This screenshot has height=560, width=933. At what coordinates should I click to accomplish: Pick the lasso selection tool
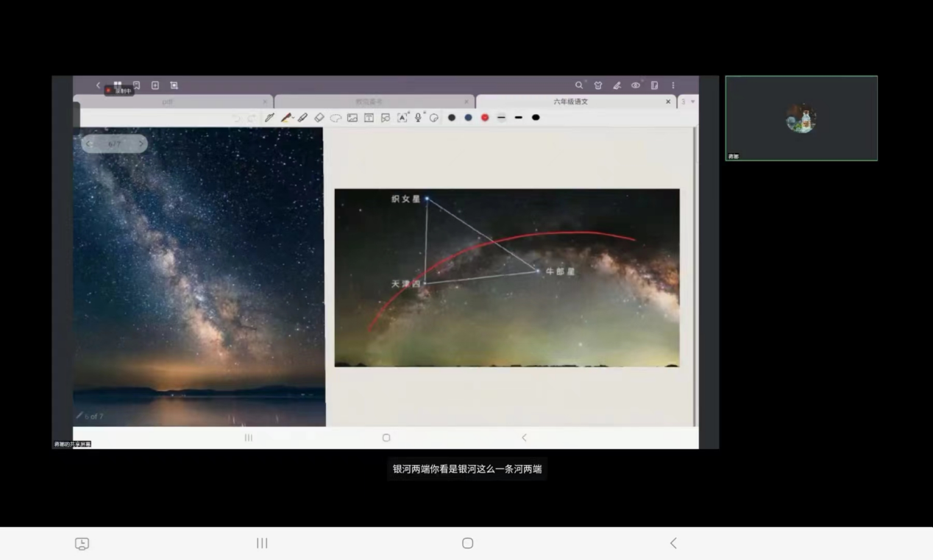tap(336, 118)
